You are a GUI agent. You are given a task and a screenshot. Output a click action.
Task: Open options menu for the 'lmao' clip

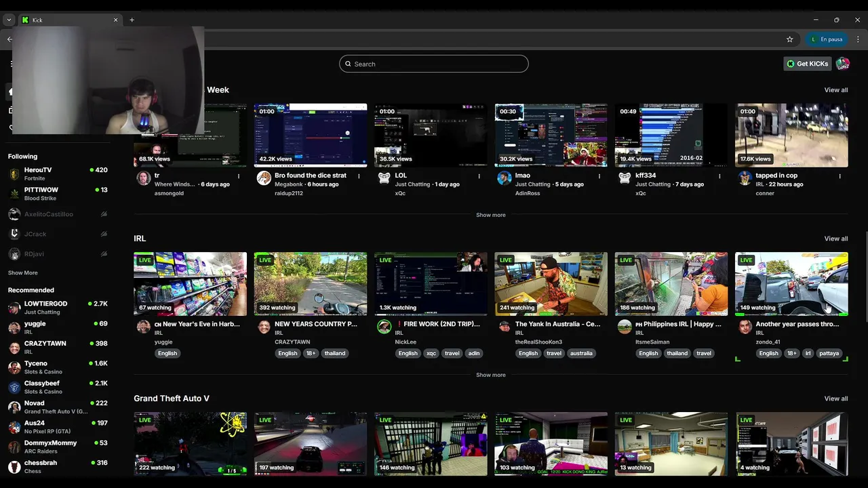599,176
